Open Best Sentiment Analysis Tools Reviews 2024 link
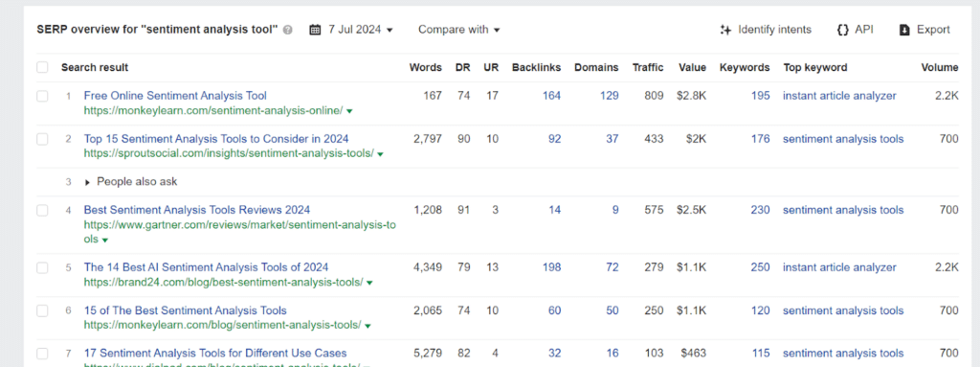The image size is (980, 367). [197, 210]
